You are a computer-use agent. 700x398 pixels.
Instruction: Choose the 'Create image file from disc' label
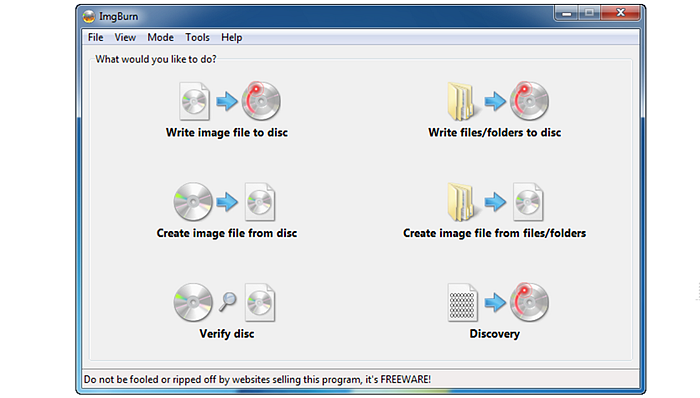tap(227, 233)
